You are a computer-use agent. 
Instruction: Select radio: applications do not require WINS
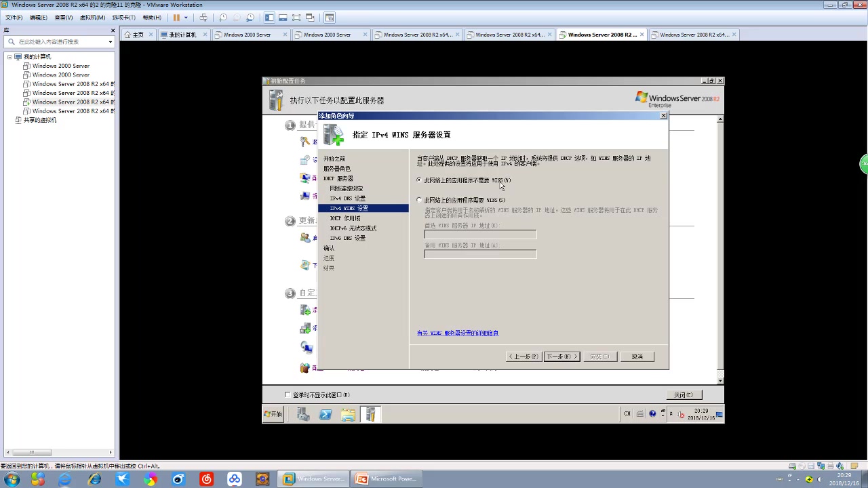coord(418,180)
